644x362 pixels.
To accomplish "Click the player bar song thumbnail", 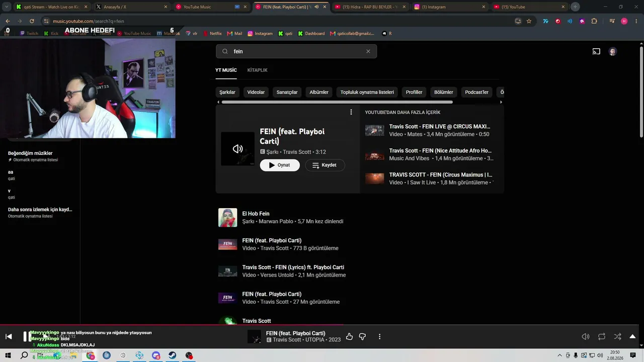I will coord(254,336).
